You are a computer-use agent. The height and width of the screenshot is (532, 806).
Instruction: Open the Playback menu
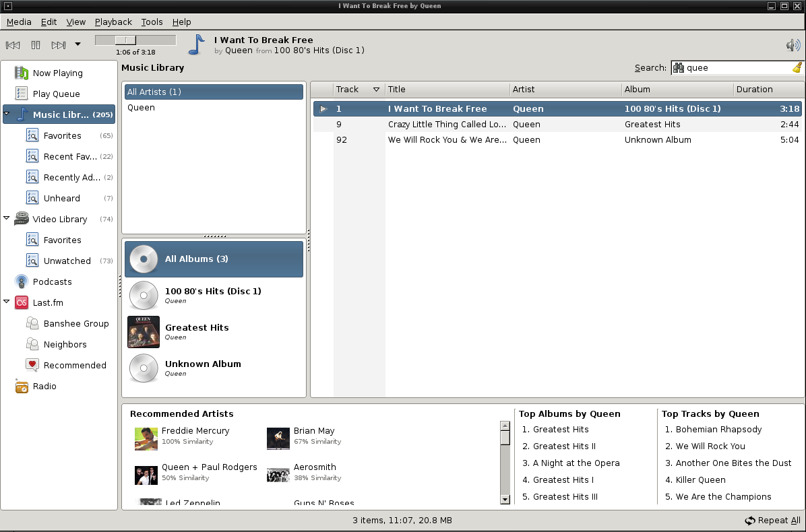click(x=113, y=22)
